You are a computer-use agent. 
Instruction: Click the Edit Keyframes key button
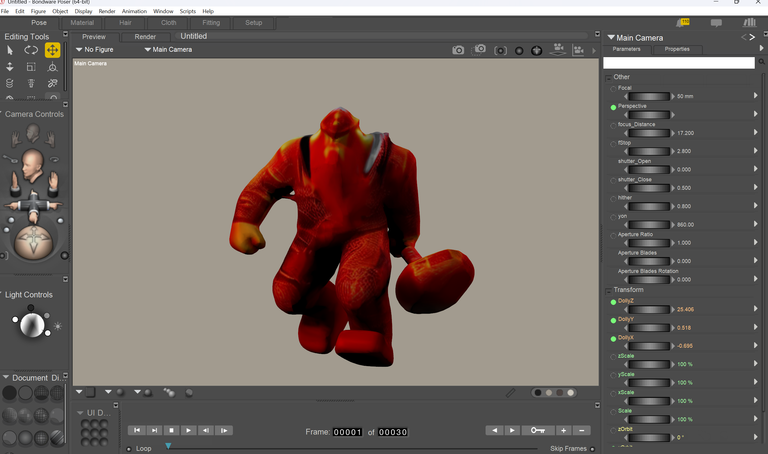[538, 430]
